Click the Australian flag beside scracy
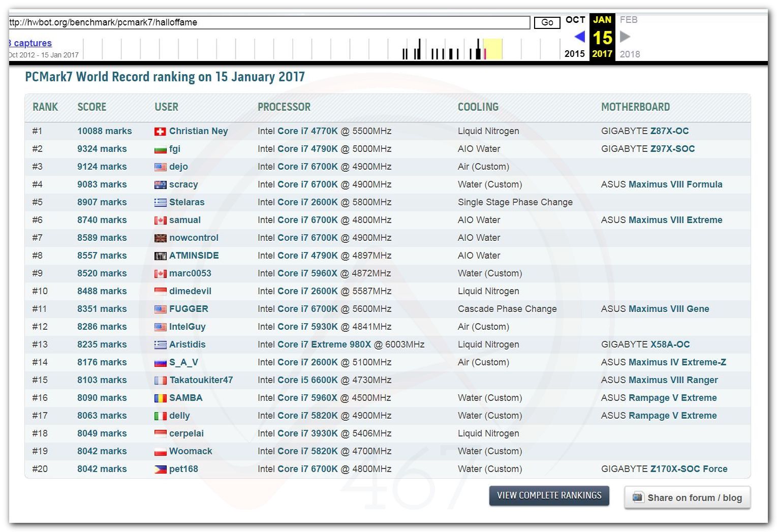Screen dimensions: 777x532 [160, 185]
